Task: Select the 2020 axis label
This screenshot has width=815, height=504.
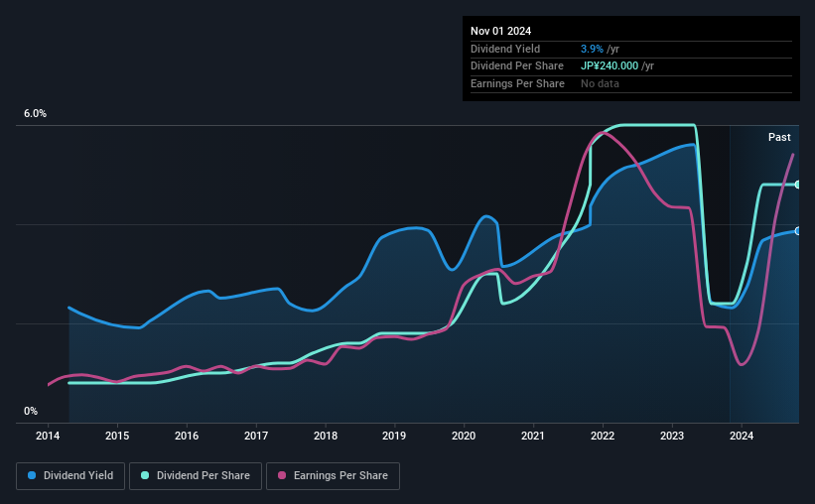Action: (464, 436)
